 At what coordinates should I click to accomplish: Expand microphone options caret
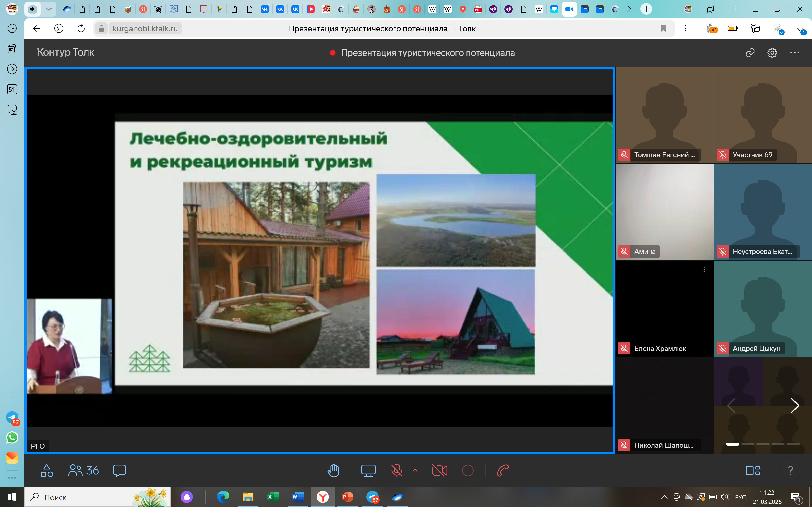pos(415,470)
